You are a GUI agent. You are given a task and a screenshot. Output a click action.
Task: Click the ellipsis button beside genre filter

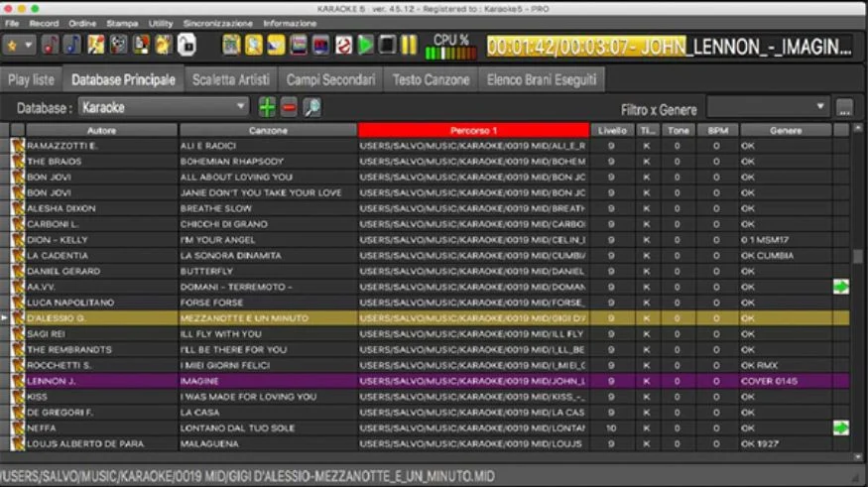click(x=844, y=108)
